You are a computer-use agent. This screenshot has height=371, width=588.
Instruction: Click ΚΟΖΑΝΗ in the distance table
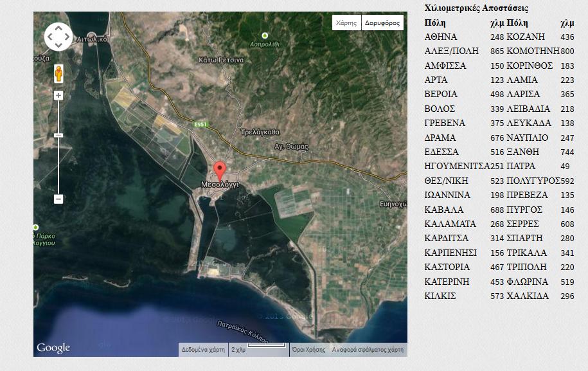pyautogui.click(x=526, y=37)
